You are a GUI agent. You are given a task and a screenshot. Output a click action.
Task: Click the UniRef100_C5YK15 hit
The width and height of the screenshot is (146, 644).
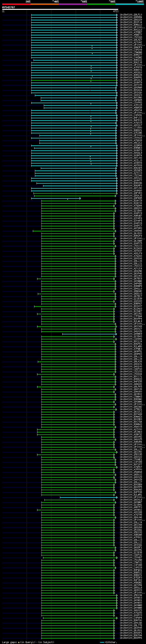click(131, 138)
